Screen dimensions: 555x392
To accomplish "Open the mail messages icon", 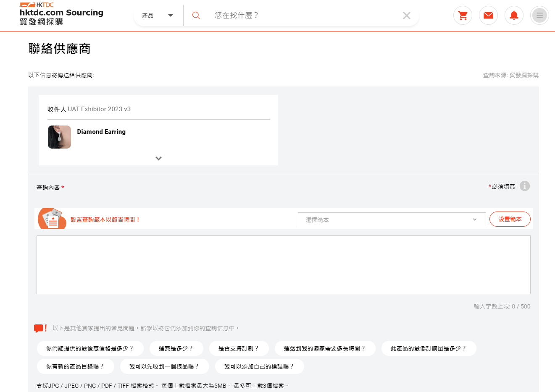I will 488,16.
